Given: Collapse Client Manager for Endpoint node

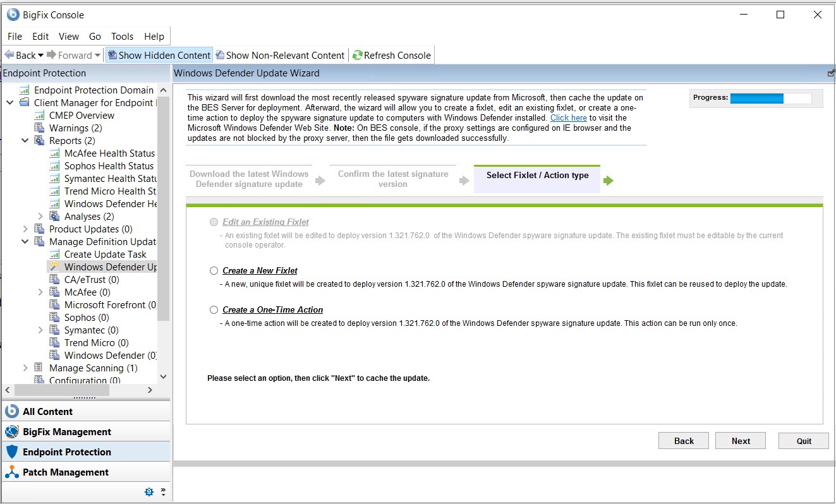Looking at the screenshot, I should [x=9, y=103].
